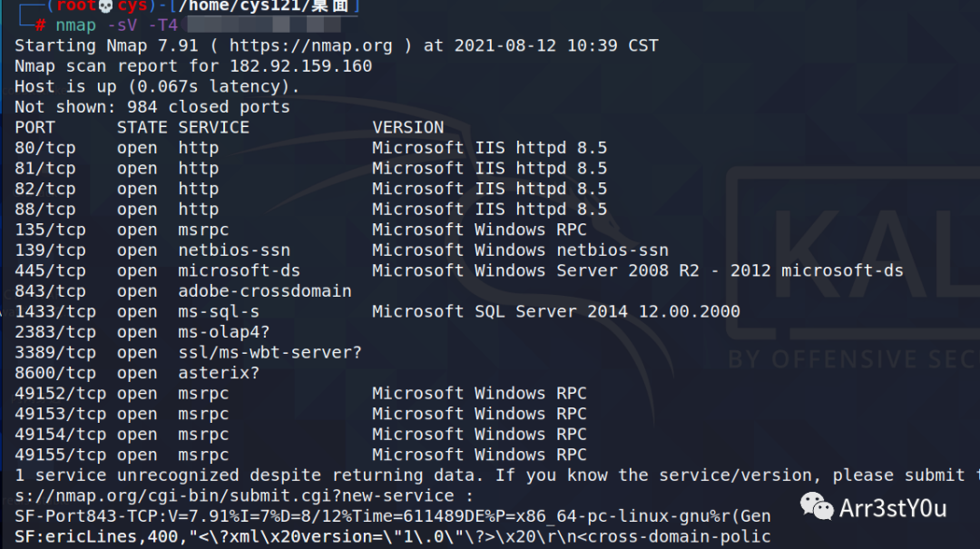Screen dimensions: 980x549
Task: Click the 843/tcp adobe-crossdomain row
Action: [x=183, y=291]
